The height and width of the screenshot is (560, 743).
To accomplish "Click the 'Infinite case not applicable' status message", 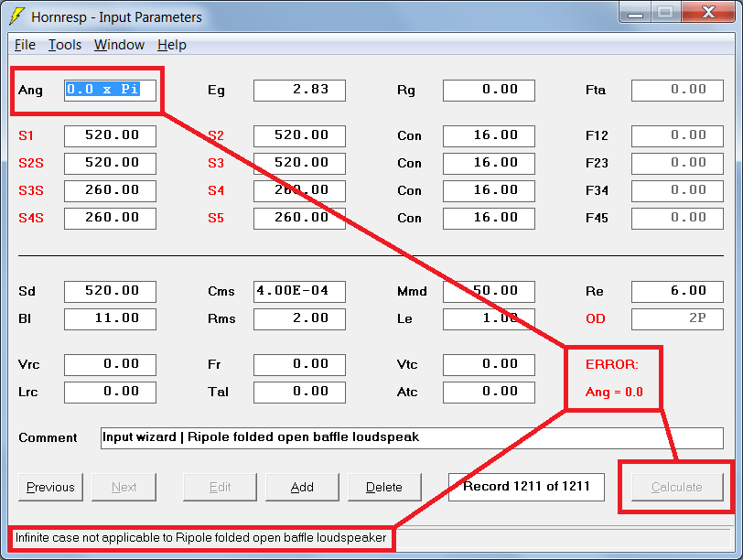I will click(201, 538).
